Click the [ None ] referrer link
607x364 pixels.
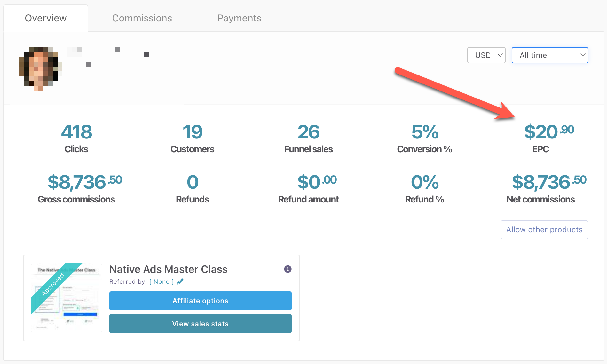pos(161,281)
